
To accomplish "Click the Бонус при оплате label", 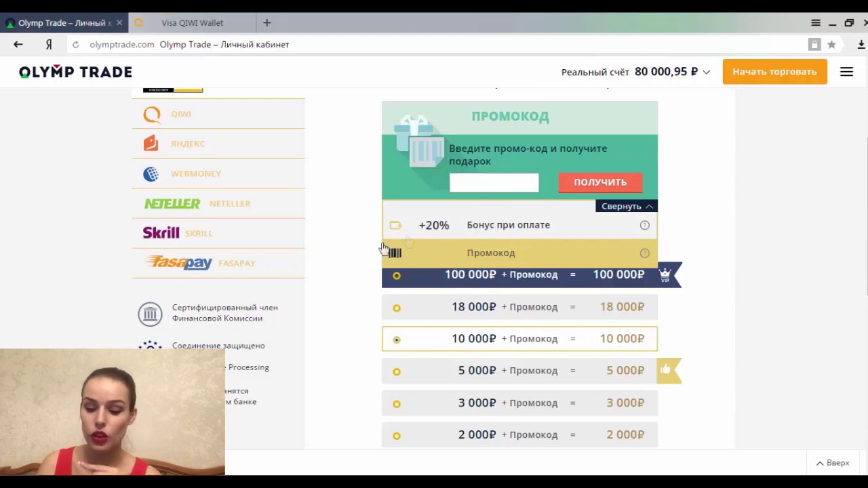I will [509, 225].
